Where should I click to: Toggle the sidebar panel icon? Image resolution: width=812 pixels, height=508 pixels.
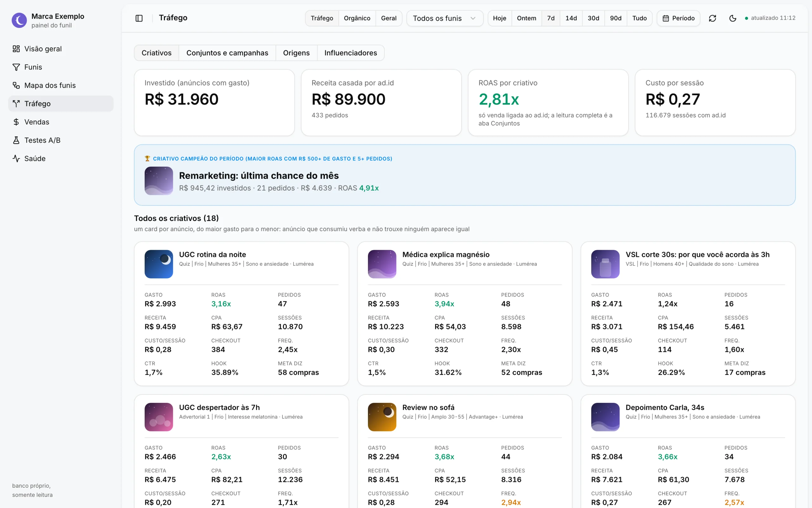coord(139,18)
